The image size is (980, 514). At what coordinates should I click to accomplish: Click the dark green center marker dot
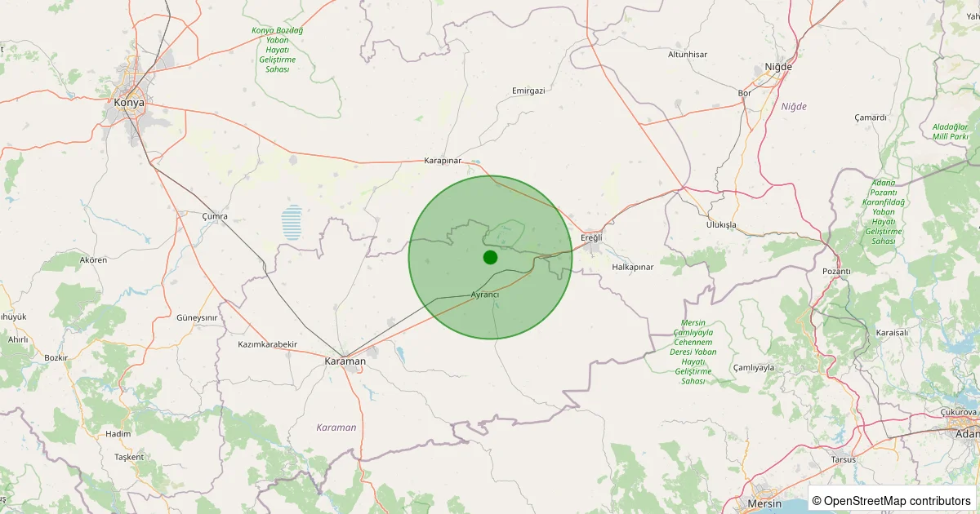click(490, 257)
